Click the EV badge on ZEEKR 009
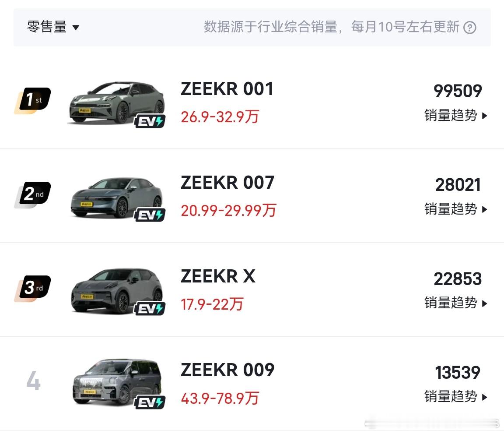504x434 pixels. pyautogui.click(x=150, y=402)
